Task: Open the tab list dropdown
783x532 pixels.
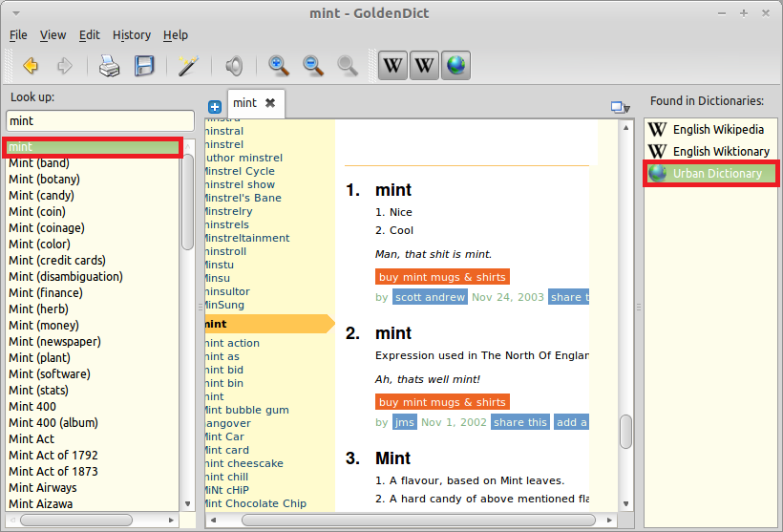Action: 621,107
